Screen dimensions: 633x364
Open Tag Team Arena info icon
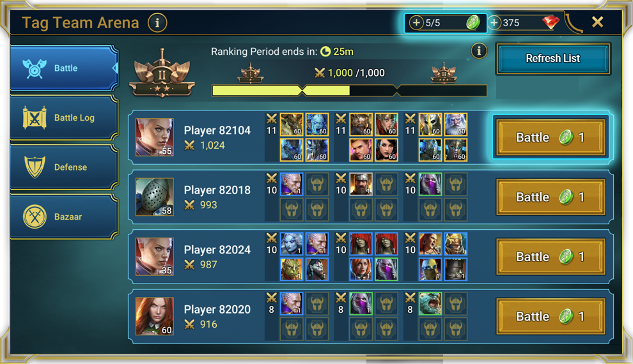pos(157,22)
